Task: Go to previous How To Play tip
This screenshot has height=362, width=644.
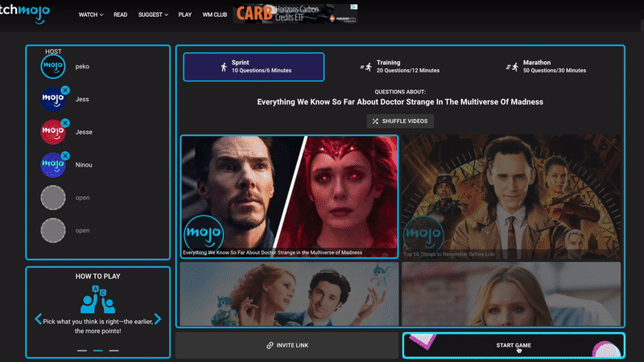Action: coord(38,319)
